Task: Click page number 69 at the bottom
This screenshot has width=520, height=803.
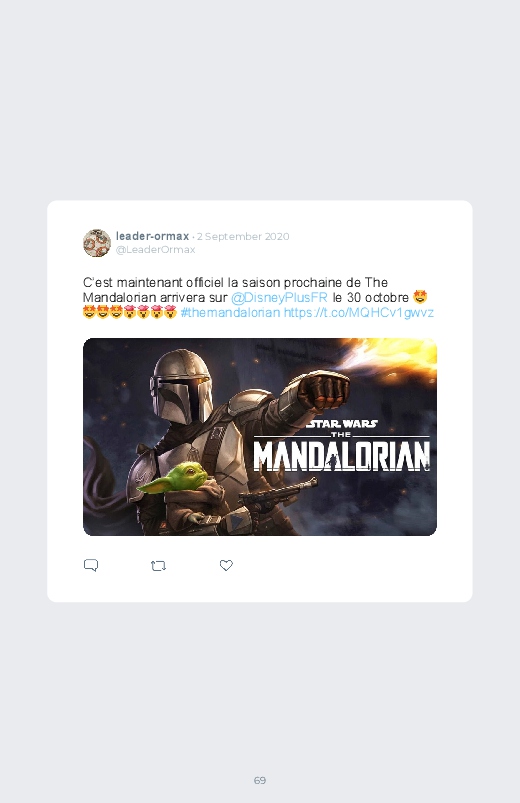Action: pos(260,780)
